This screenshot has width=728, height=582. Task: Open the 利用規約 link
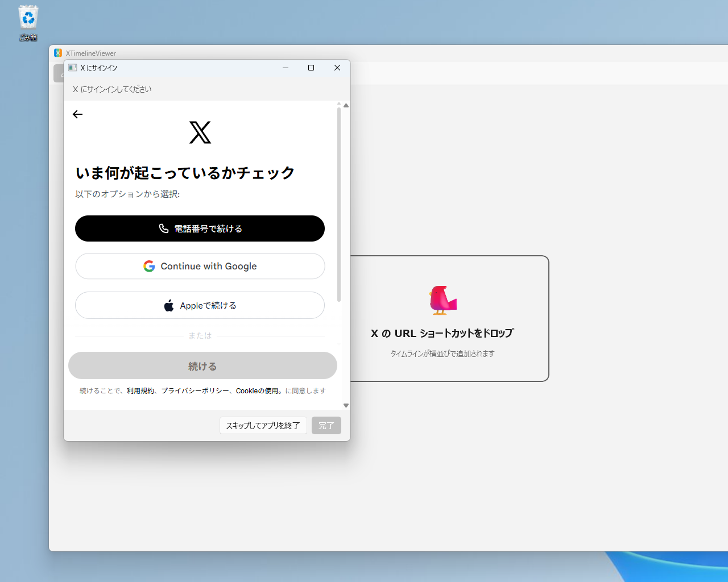[140, 391]
